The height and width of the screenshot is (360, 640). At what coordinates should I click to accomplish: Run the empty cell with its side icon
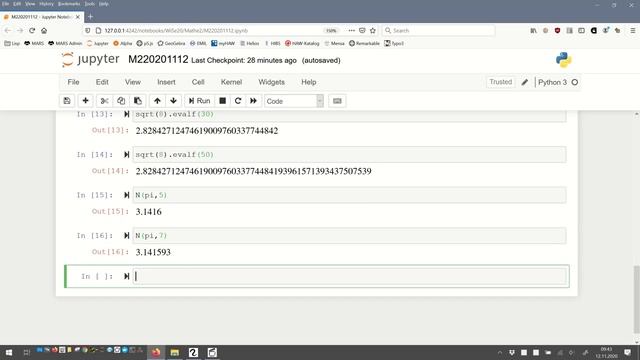click(x=127, y=276)
